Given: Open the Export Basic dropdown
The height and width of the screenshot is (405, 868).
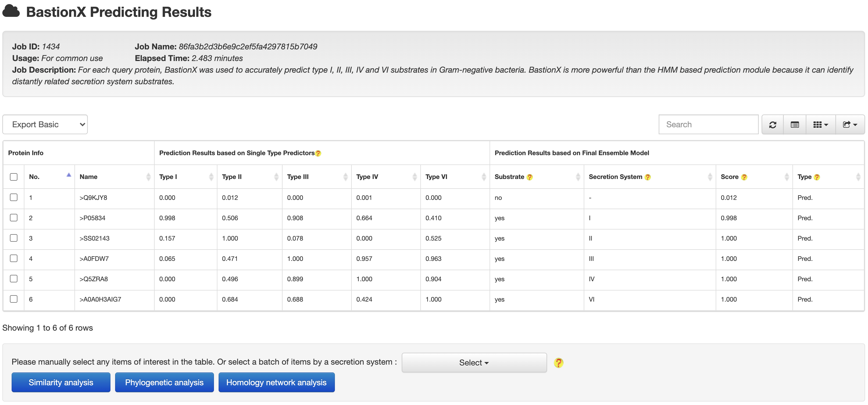Looking at the screenshot, I should pyautogui.click(x=45, y=125).
